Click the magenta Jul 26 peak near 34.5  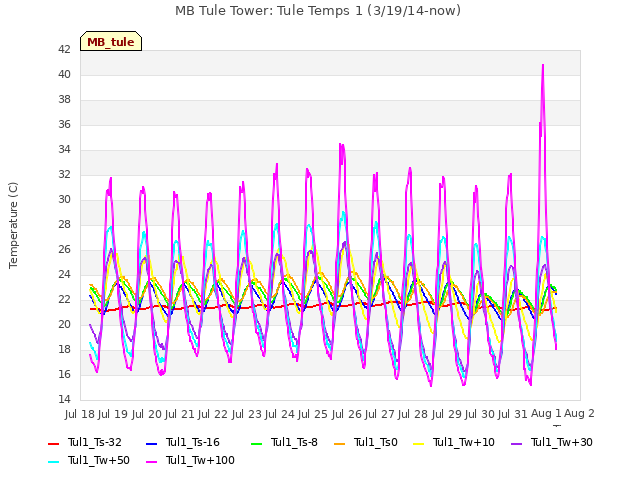pos(341,145)
